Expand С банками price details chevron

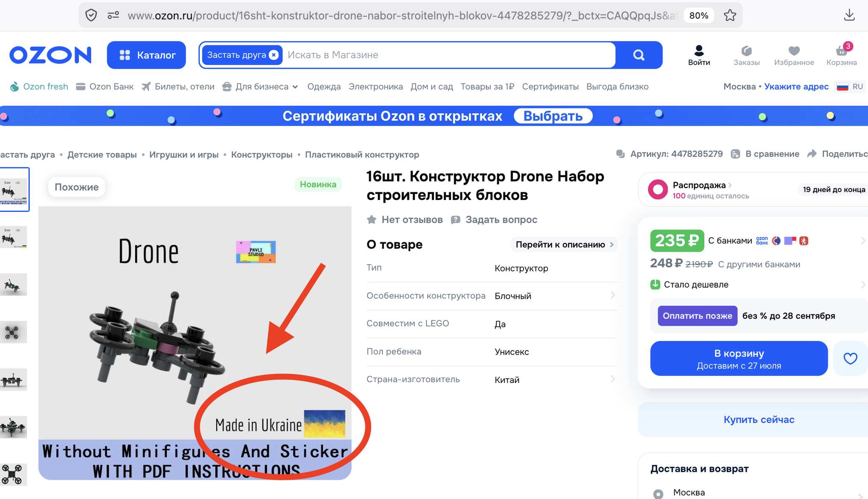tap(863, 241)
